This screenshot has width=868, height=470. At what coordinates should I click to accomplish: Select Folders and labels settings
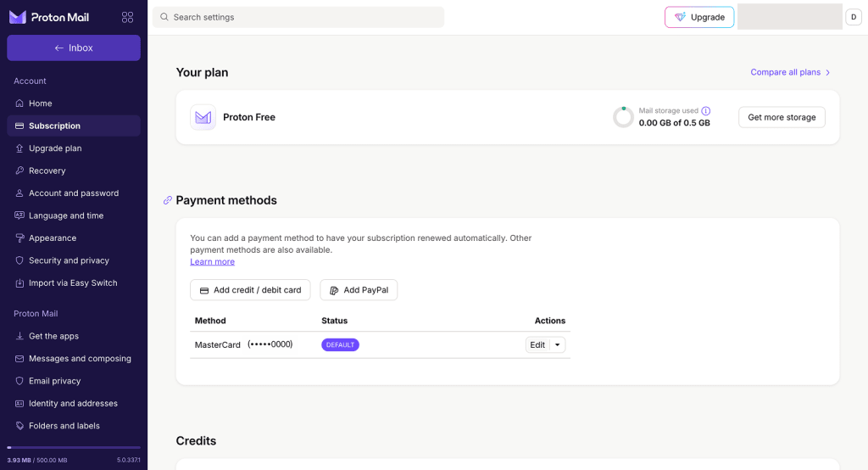tap(64, 426)
